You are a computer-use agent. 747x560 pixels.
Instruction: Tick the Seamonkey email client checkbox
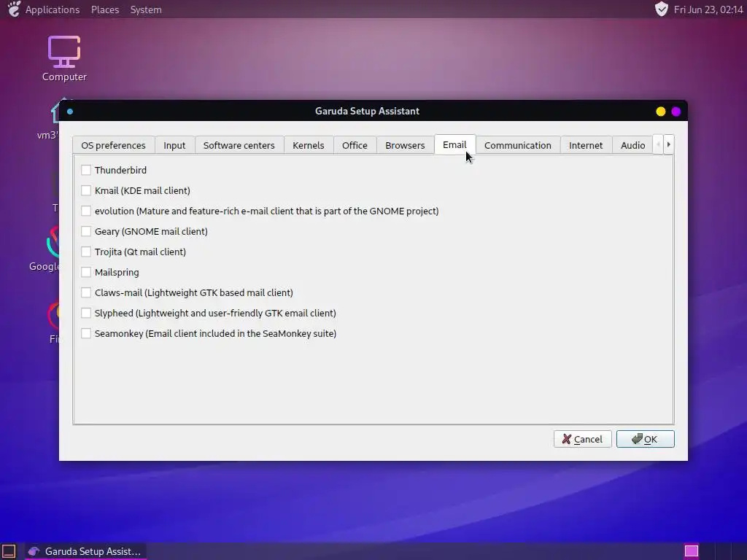[86, 334]
